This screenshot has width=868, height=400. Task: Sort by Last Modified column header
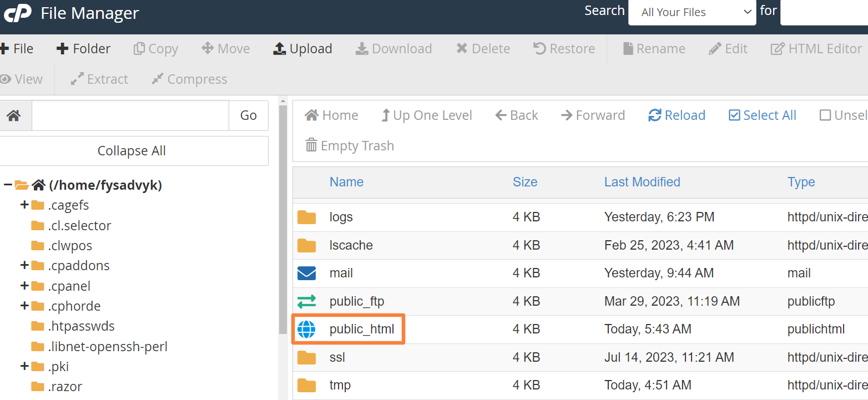[x=642, y=182]
